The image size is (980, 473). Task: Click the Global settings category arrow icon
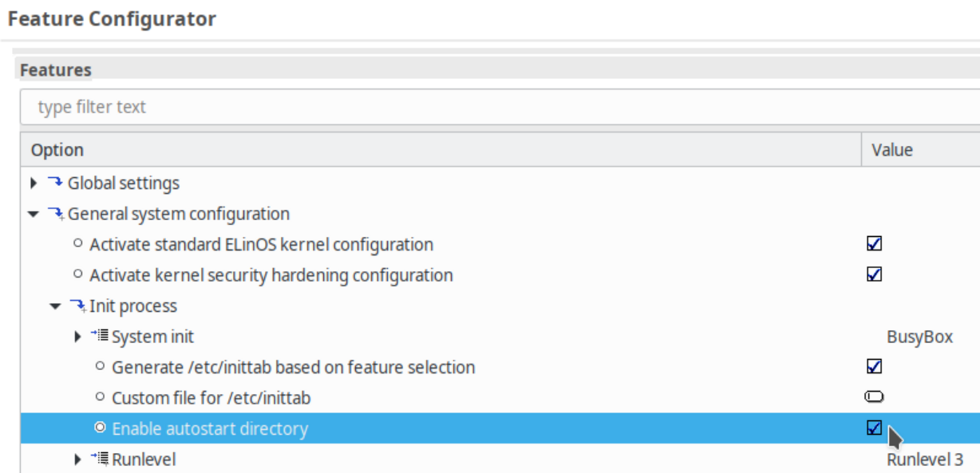(x=56, y=183)
